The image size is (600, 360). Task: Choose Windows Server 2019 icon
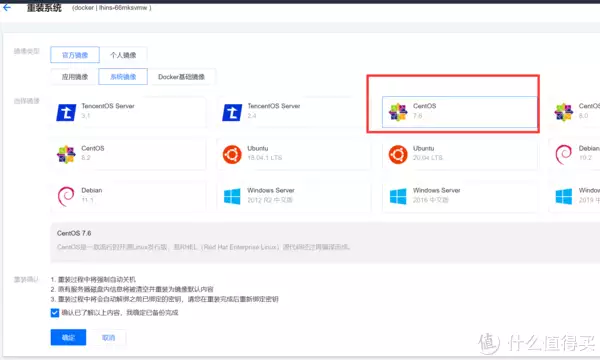coord(564,197)
